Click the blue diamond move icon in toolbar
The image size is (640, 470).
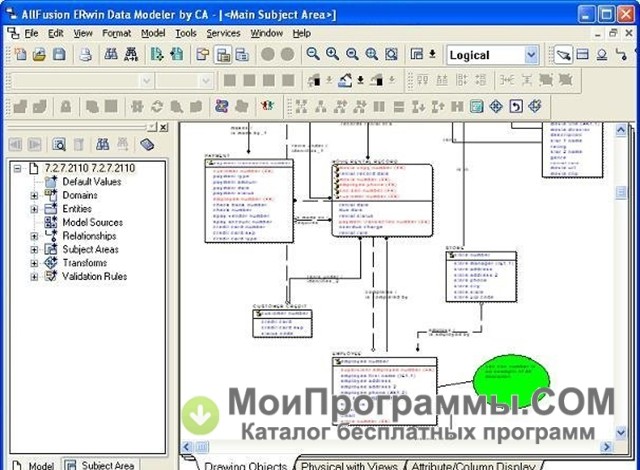496,107
